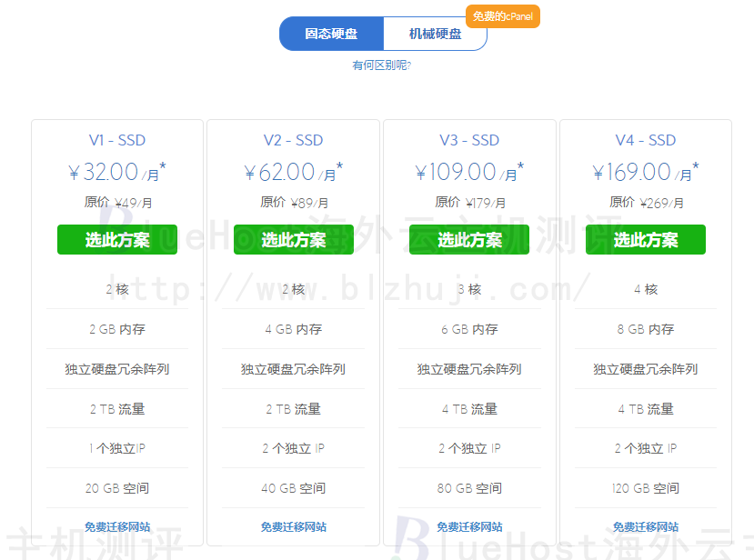Image resolution: width=754 pixels, height=560 pixels.
Task: Click 独立硬盘冗余阵列 in V4 plan
Action: [x=646, y=369]
